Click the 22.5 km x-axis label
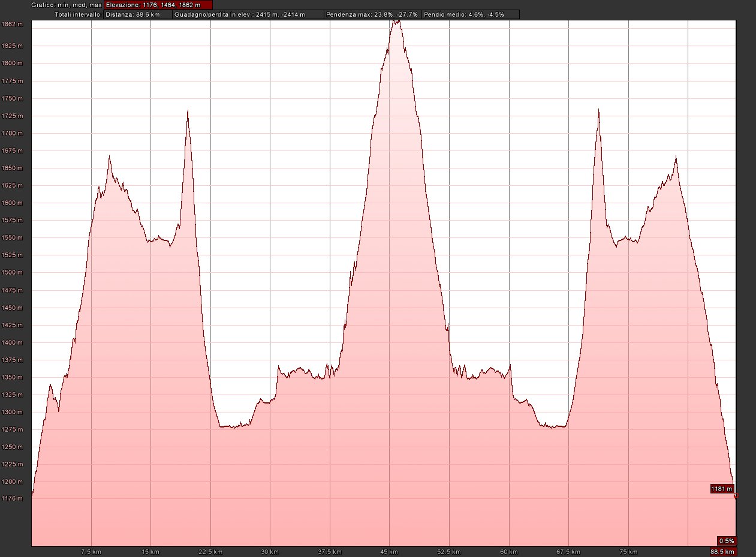The height and width of the screenshot is (557, 756). [x=210, y=552]
